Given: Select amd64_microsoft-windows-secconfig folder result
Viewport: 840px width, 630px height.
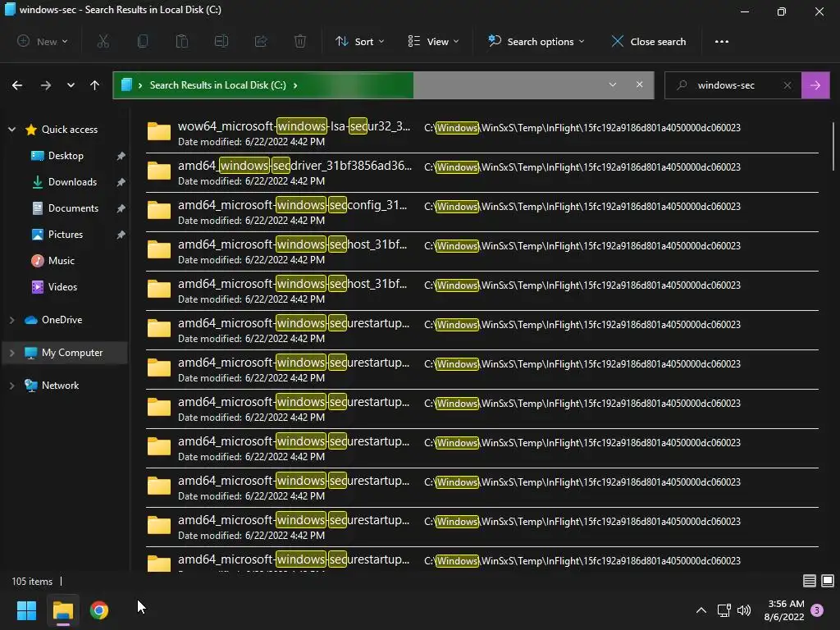Looking at the screenshot, I should point(482,212).
